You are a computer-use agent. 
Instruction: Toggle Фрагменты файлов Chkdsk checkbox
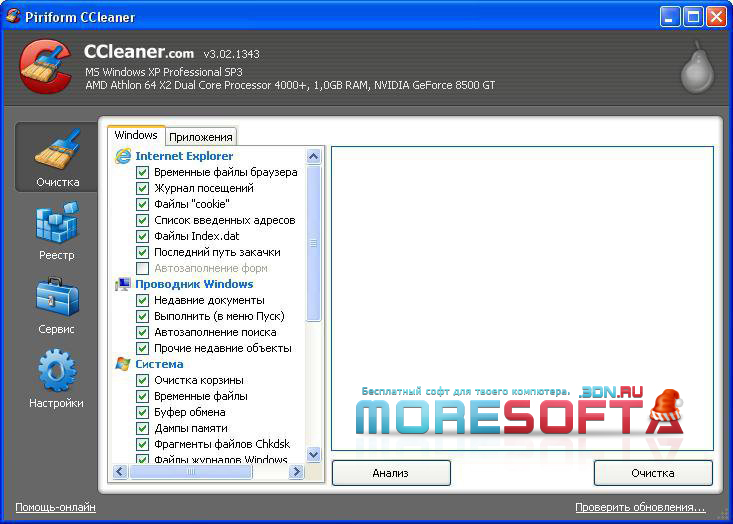coord(143,444)
